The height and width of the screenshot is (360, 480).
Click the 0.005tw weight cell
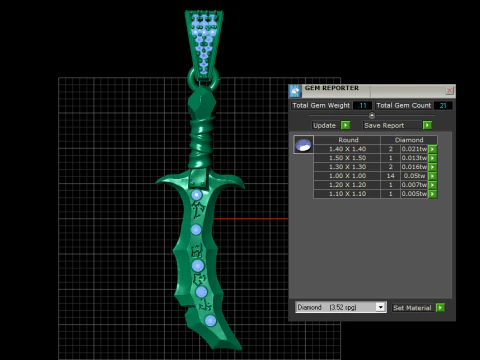414,194
